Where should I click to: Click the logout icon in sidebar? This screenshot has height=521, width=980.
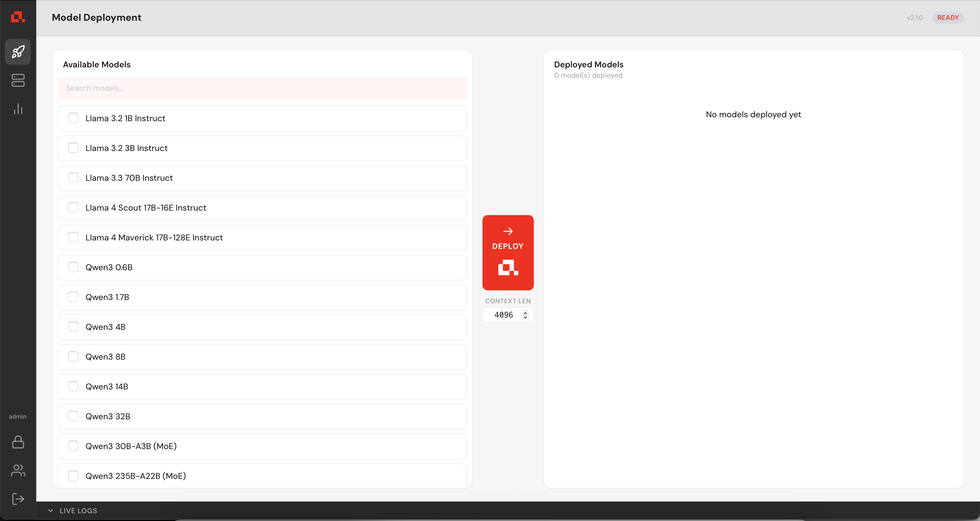tap(18, 499)
